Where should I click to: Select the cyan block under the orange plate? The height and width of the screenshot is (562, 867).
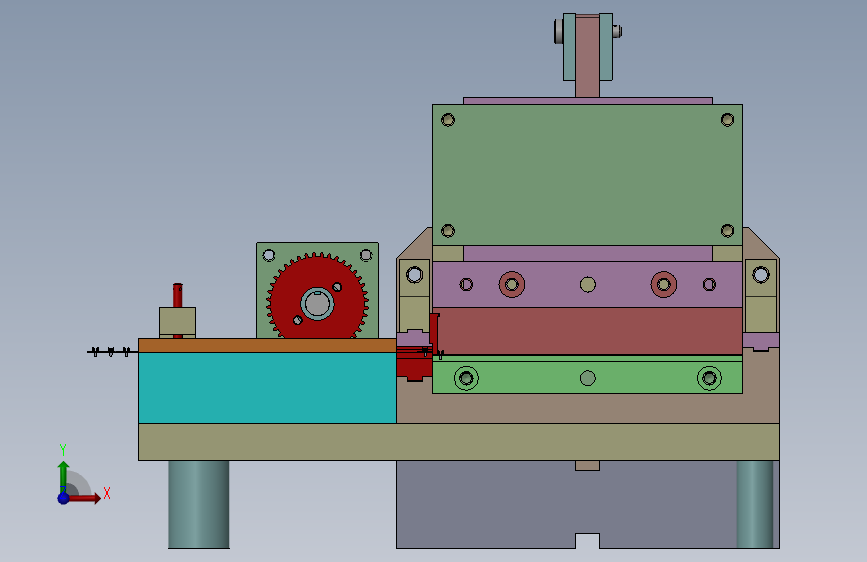(267, 388)
